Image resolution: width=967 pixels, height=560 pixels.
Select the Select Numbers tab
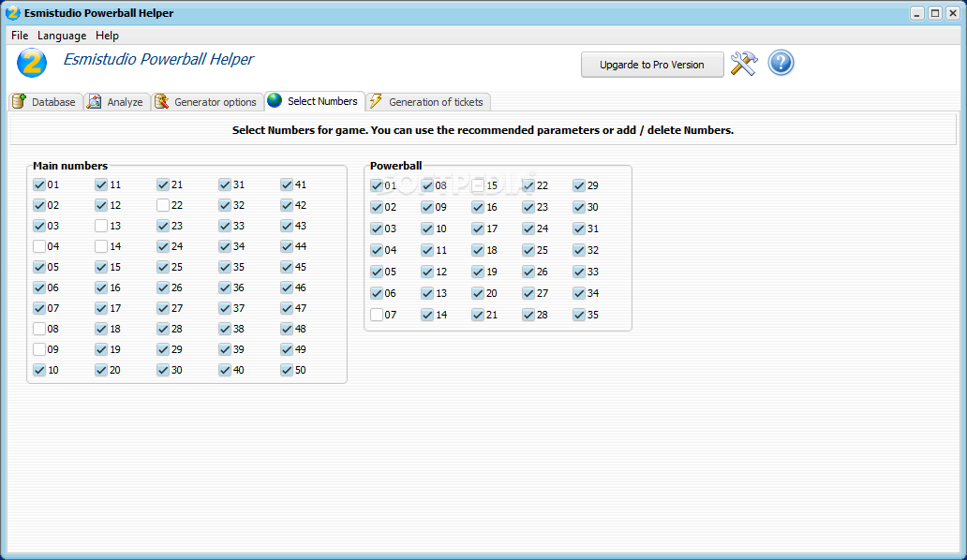(314, 101)
